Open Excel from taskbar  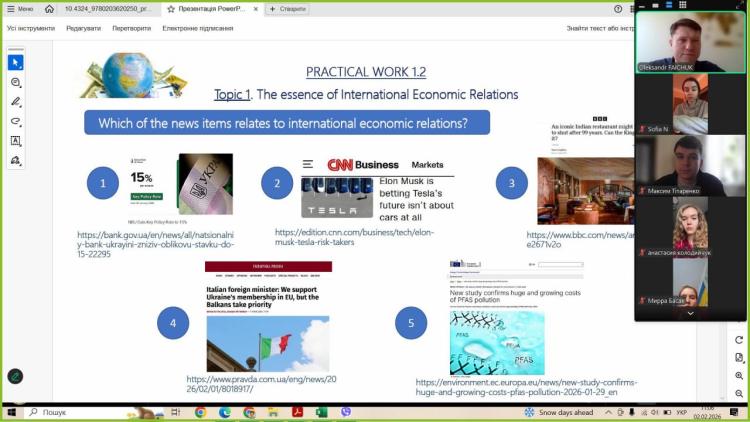click(x=321, y=412)
